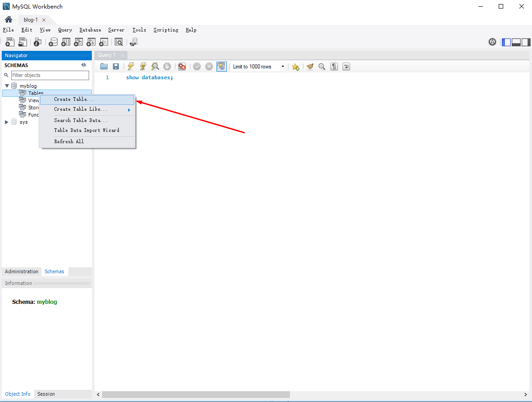Toggle bottom output panel visibility
This screenshot has width=532, height=402.
click(516, 42)
